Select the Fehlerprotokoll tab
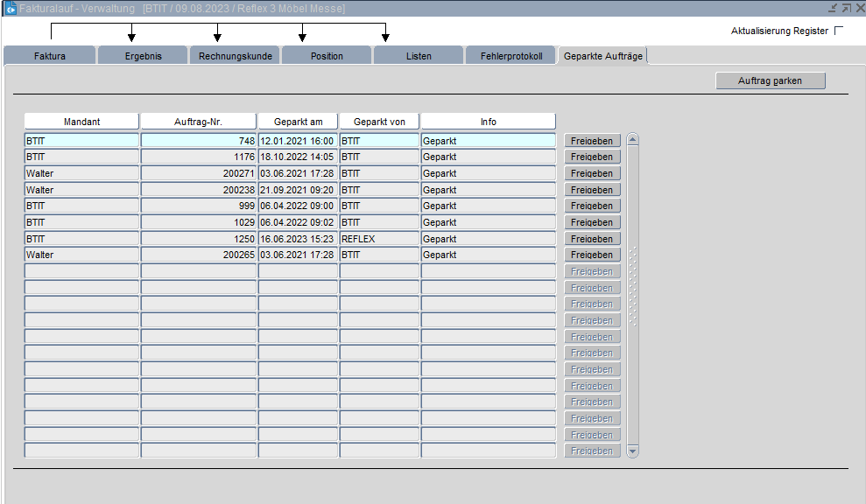 pos(511,56)
